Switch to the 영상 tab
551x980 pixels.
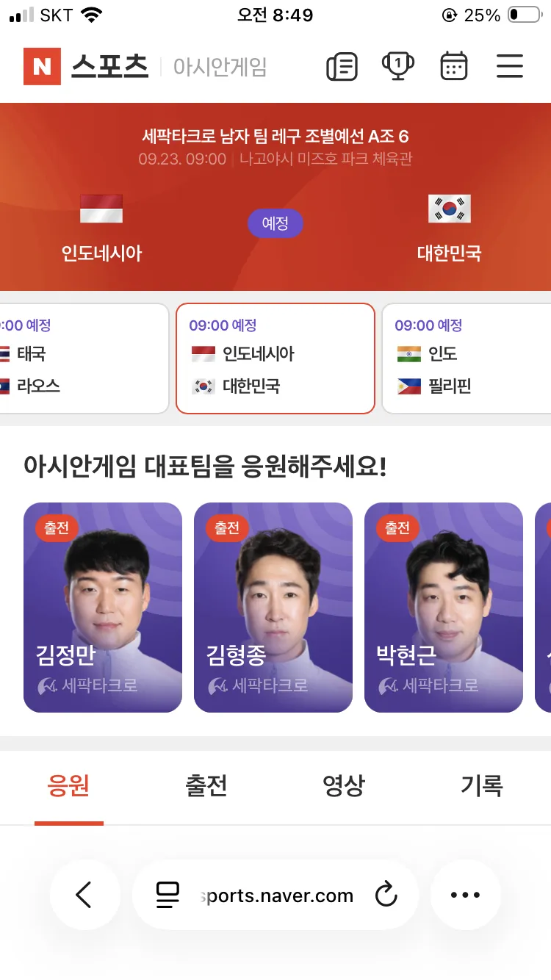(344, 786)
